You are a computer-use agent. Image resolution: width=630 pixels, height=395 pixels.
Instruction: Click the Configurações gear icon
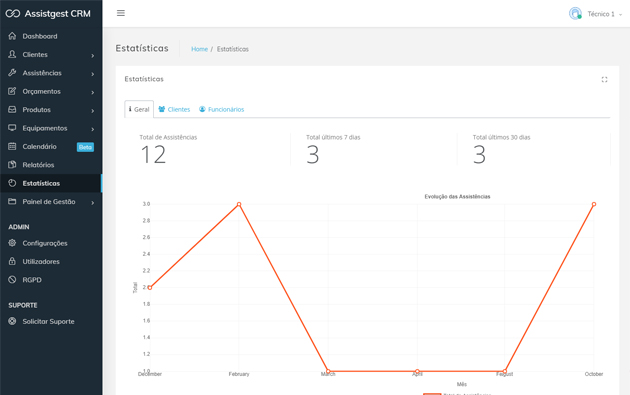pyautogui.click(x=12, y=243)
